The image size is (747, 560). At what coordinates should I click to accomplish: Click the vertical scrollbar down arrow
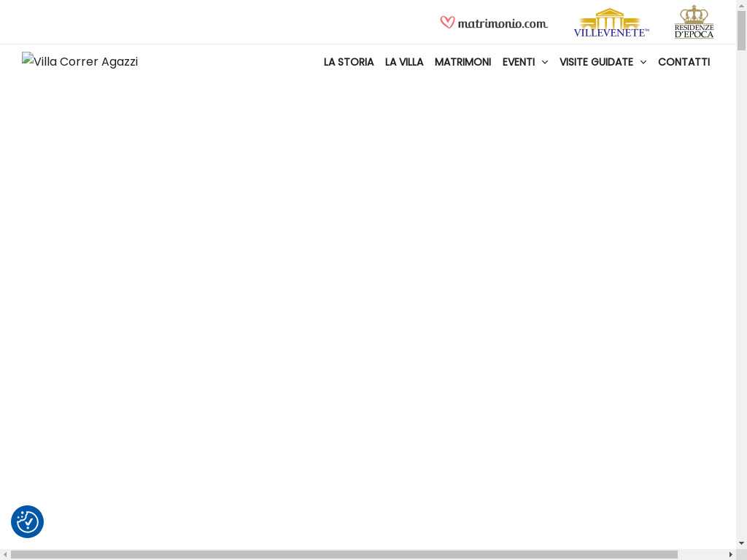[741, 543]
